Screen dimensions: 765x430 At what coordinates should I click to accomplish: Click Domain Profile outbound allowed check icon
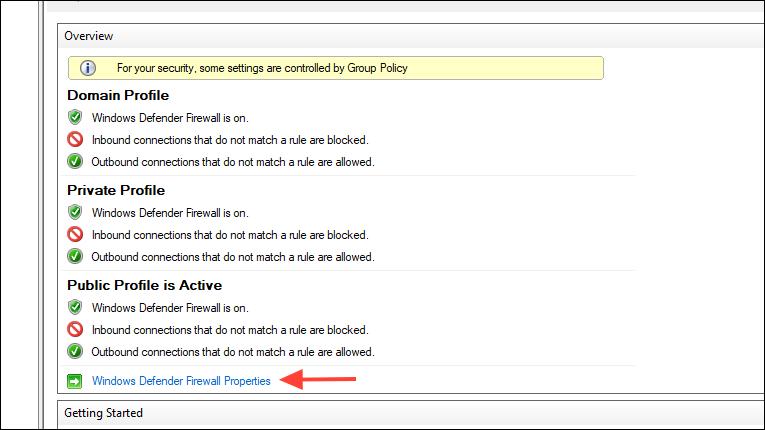(x=75, y=162)
